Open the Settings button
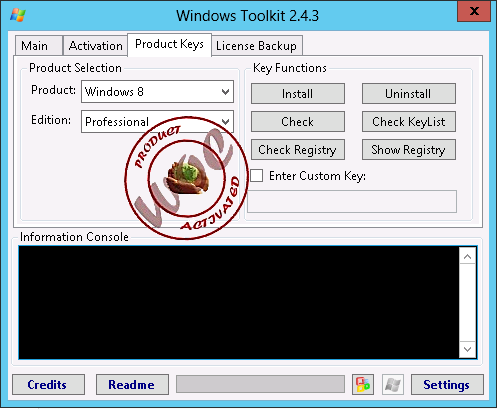The width and height of the screenshot is (497, 409). (447, 384)
